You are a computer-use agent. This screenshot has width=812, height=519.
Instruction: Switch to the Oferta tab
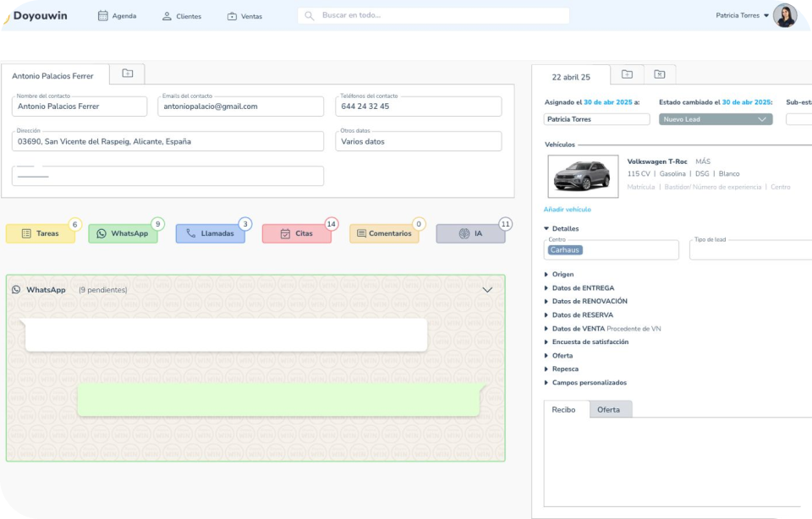[x=608, y=410]
